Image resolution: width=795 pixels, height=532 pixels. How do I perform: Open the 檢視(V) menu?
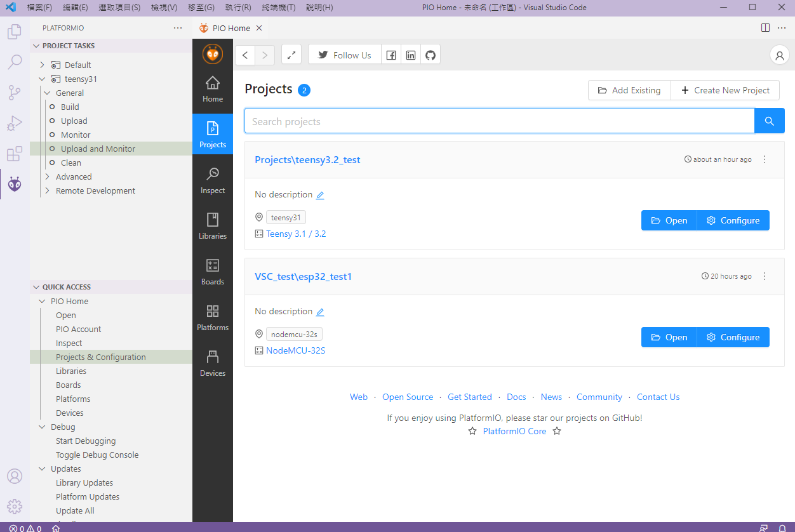tap(164, 8)
